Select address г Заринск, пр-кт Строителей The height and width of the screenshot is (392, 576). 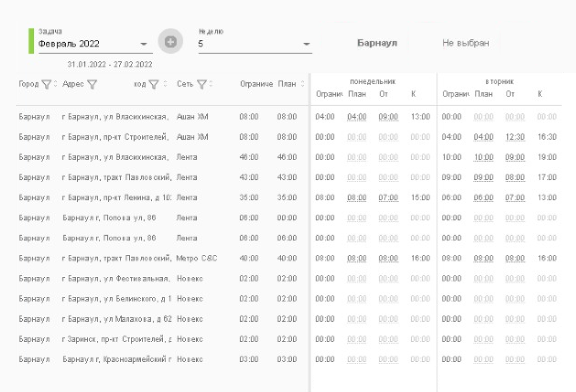click(x=116, y=339)
